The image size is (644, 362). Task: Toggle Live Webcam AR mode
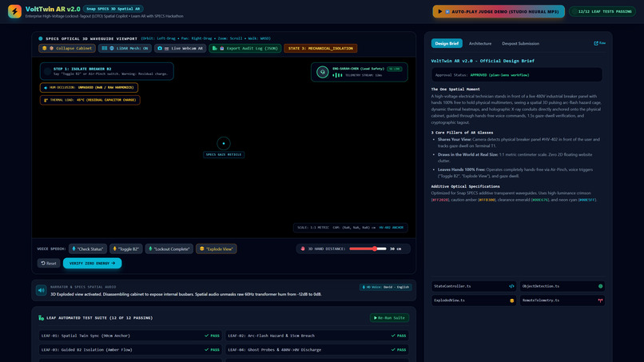pyautogui.click(x=181, y=49)
